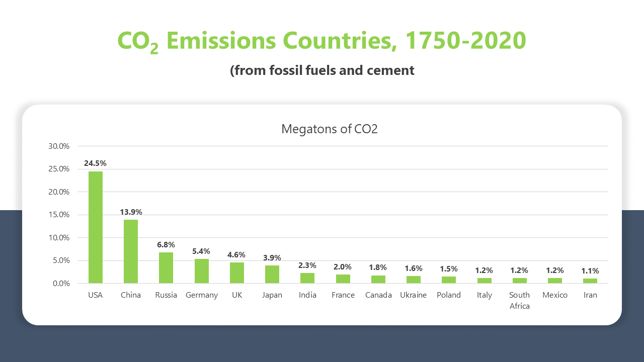Click the '5.0%' y-axis value

61,260
